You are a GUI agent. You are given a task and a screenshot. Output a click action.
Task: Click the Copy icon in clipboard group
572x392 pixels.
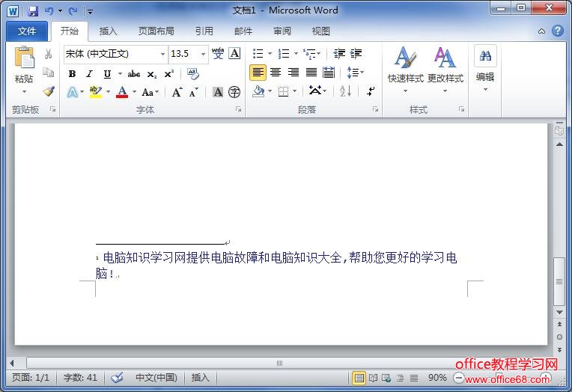point(48,73)
